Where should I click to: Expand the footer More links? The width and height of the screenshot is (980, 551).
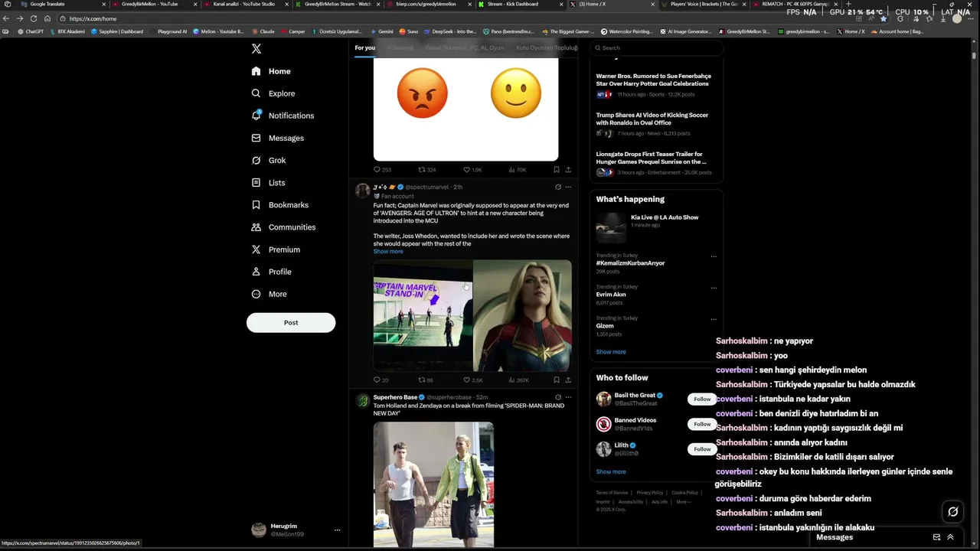click(x=683, y=501)
